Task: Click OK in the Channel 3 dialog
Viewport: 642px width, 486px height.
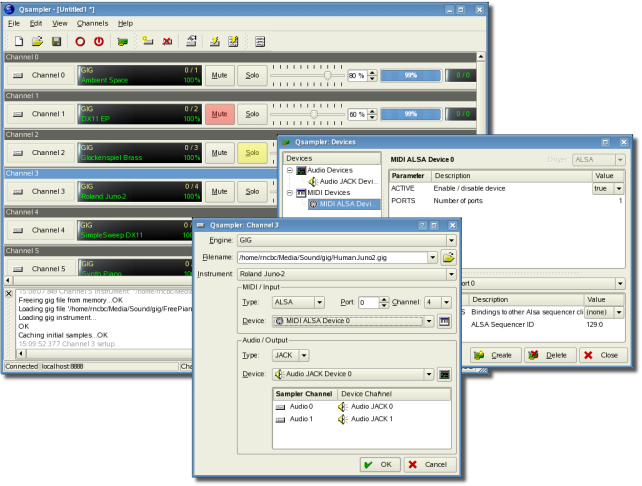Action: click(x=379, y=465)
